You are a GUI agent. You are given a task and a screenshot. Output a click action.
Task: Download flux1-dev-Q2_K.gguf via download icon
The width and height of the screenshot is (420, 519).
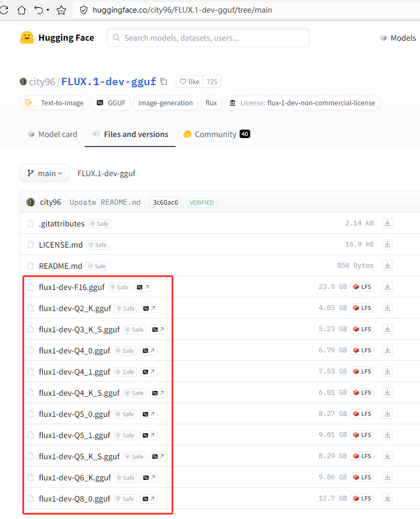(388, 308)
